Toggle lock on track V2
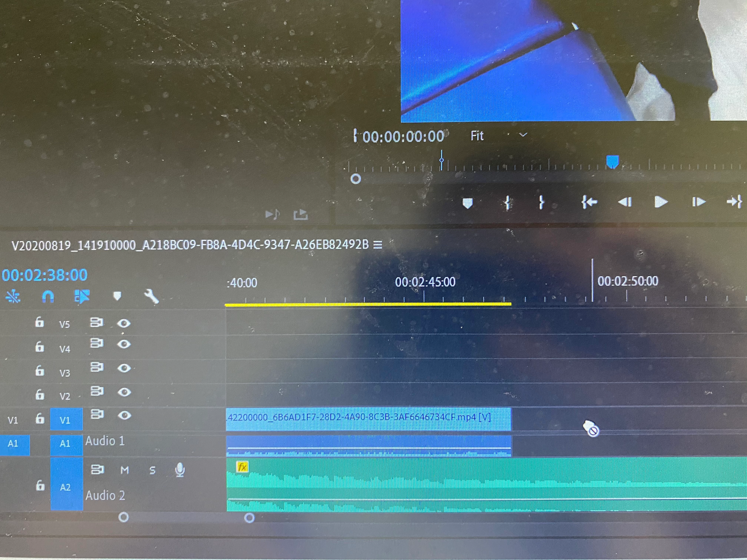Viewport: 747px width, 560px height. (40, 394)
